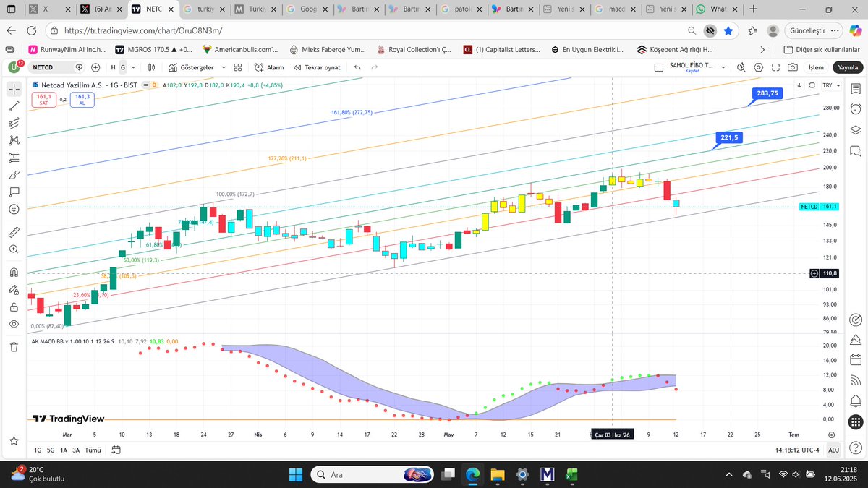The image size is (868, 488).
Task: Open the chats panel icon
Action: 855,152
